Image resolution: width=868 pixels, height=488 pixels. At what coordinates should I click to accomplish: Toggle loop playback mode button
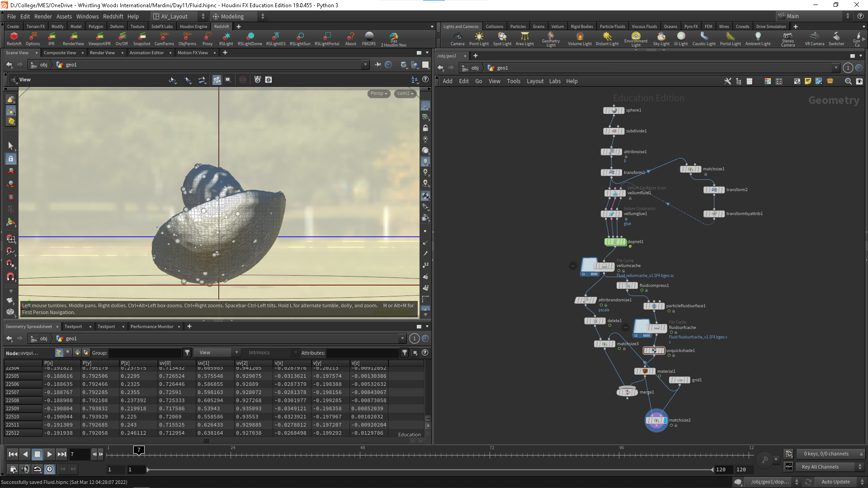tap(38, 469)
